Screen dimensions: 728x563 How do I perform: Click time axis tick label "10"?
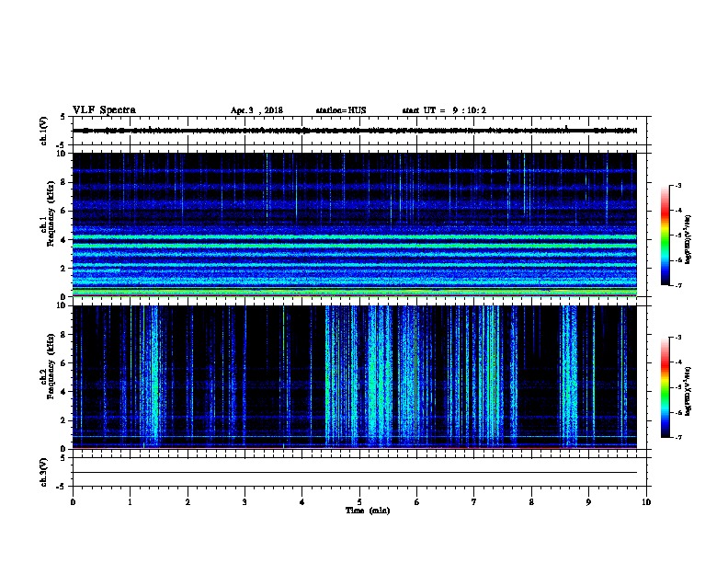pos(646,501)
